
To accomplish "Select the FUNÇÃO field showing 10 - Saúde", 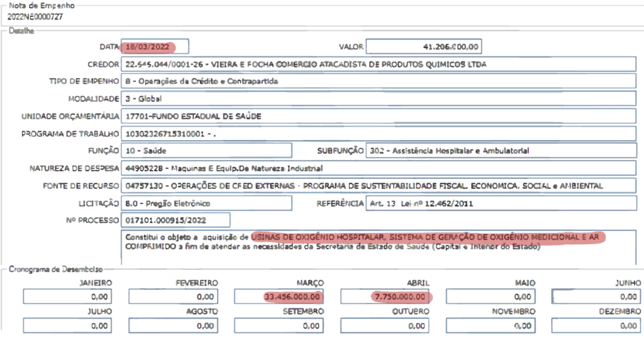I will 207,150.
